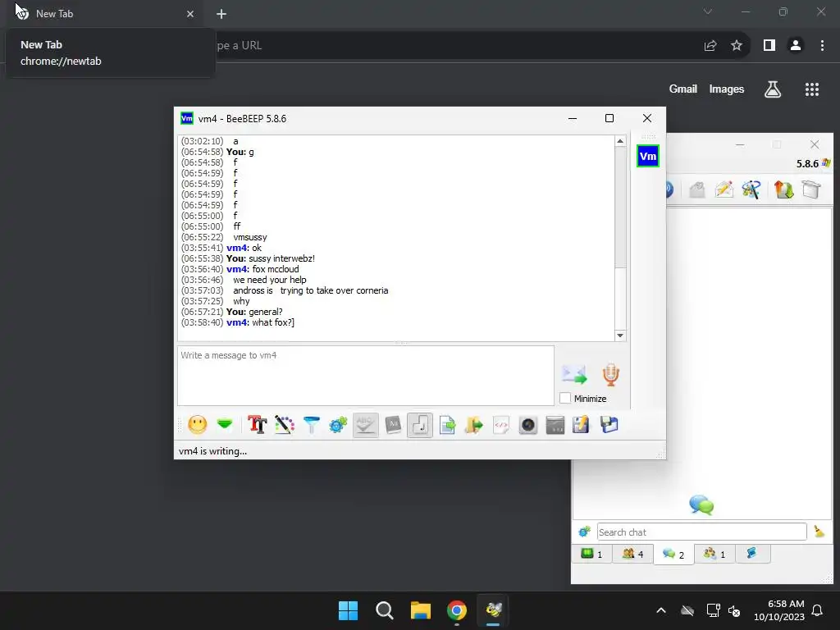
Task: Open chat settings gear icon in toolbar
Action: [338, 425]
